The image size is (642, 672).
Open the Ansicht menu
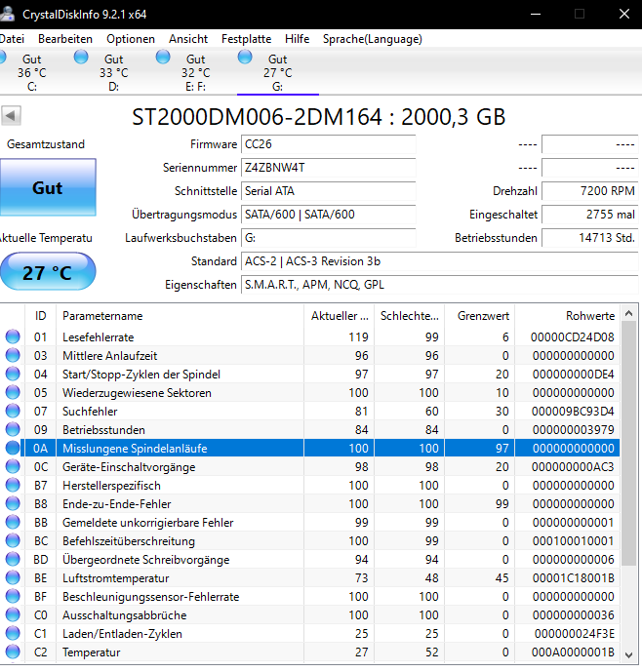(x=188, y=39)
